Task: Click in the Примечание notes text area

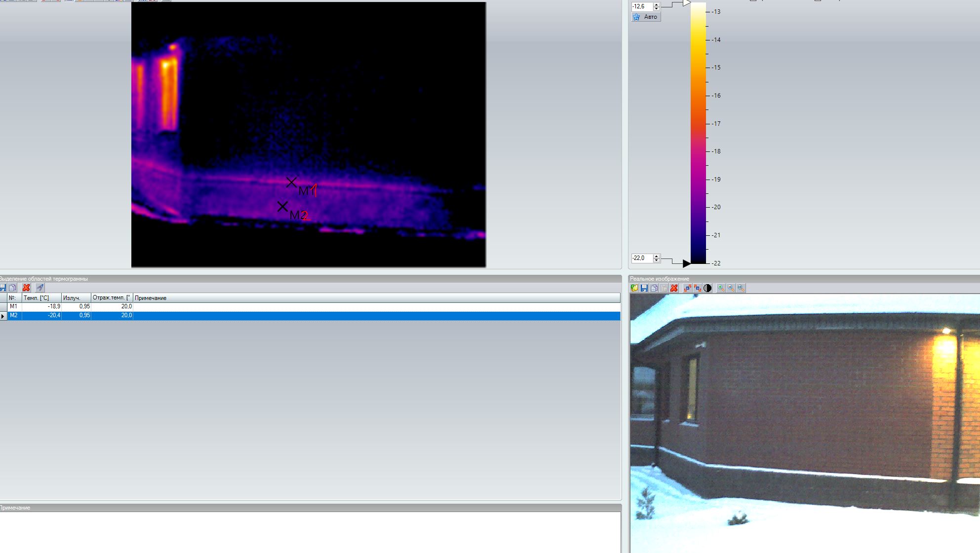Action: 310,532
